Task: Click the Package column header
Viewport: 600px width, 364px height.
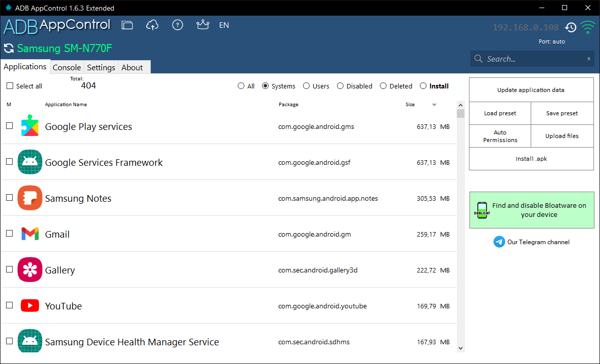Action: 288,104
